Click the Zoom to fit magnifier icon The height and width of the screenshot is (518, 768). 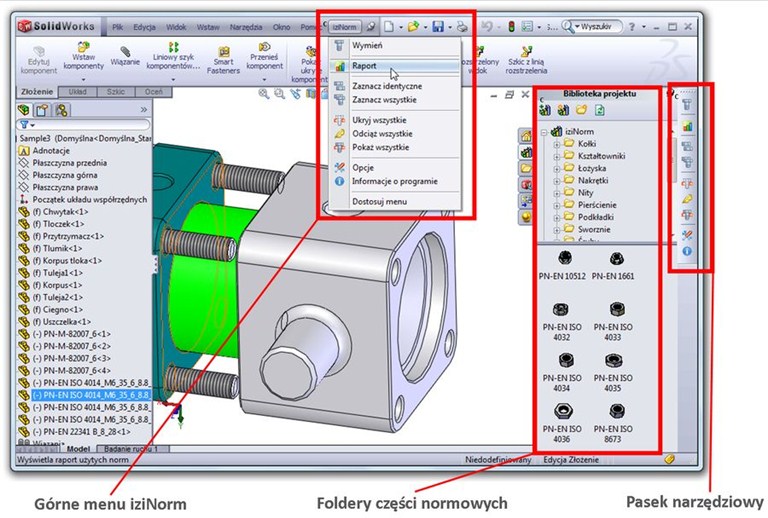(264, 94)
